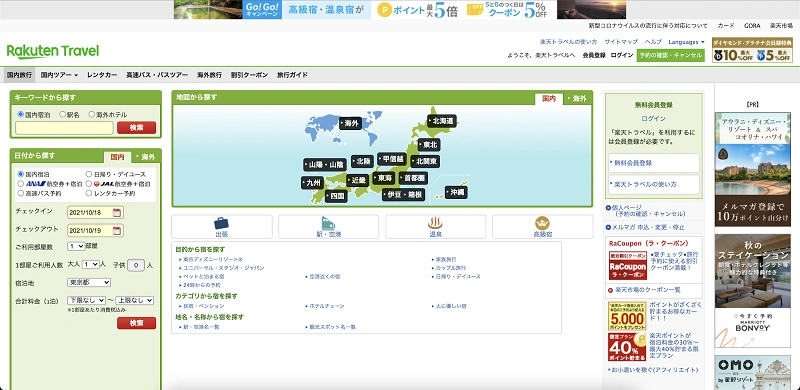This screenshot has width=800, height=390.
Task: Click the 高級宿 crown icon
Action: pos(542,223)
